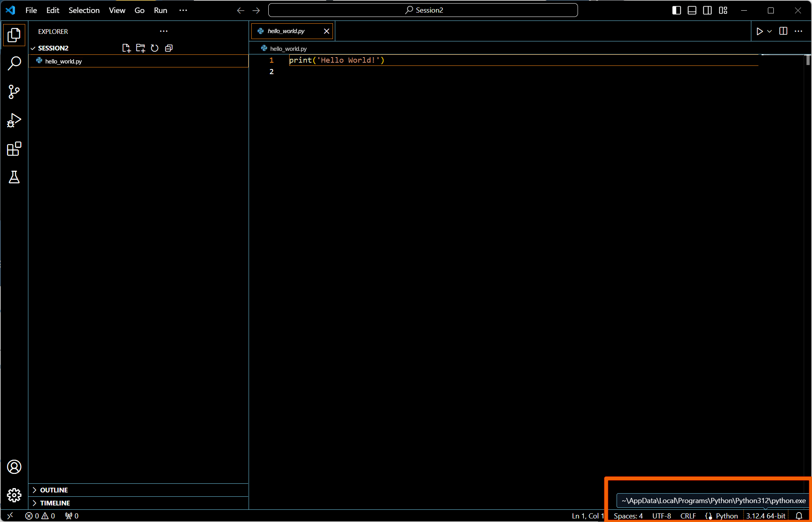Open the Extensions view
812x522 pixels.
14,149
